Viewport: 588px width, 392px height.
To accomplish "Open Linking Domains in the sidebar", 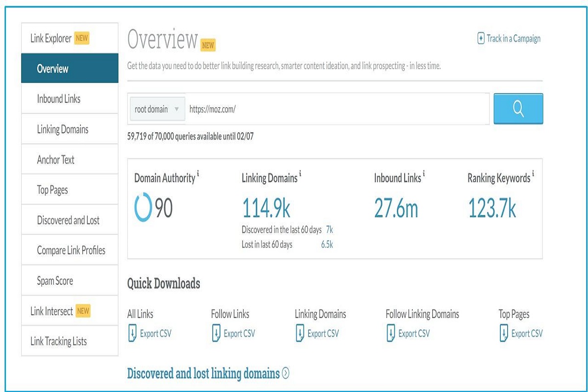I will coord(70,129).
